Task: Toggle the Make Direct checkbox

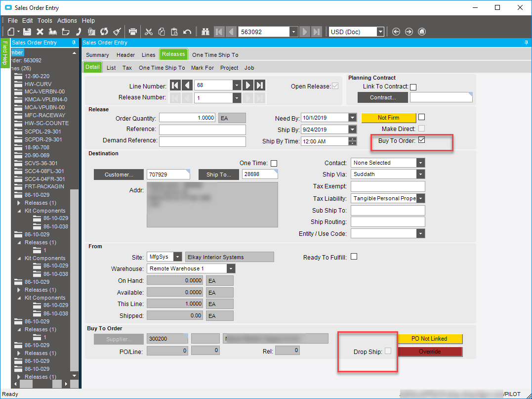Action: click(x=421, y=129)
